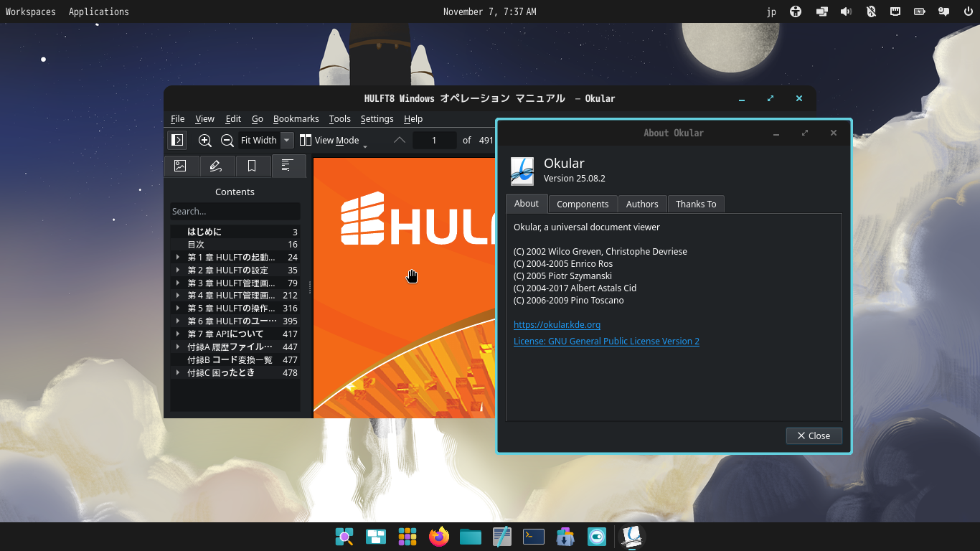This screenshot has height=551, width=980.
Task: Select 付録C 困ったとき entry in contents
Action: [235, 372]
